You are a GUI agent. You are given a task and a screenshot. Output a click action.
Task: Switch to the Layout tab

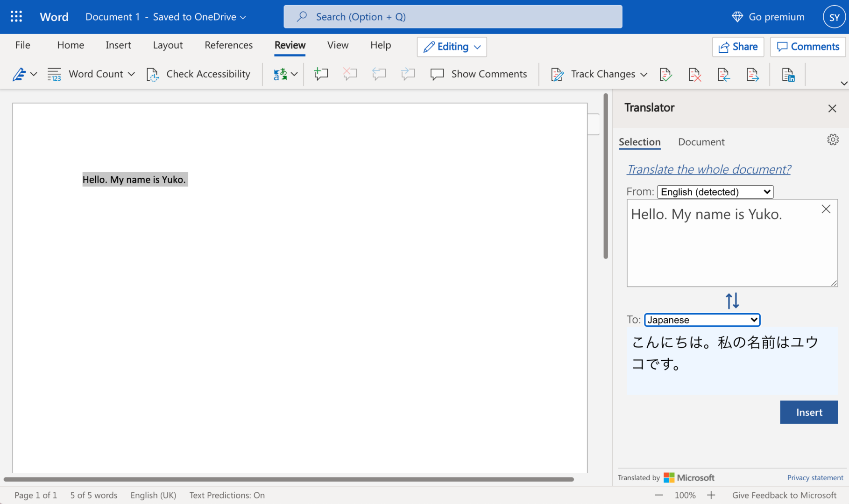click(168, 45)
